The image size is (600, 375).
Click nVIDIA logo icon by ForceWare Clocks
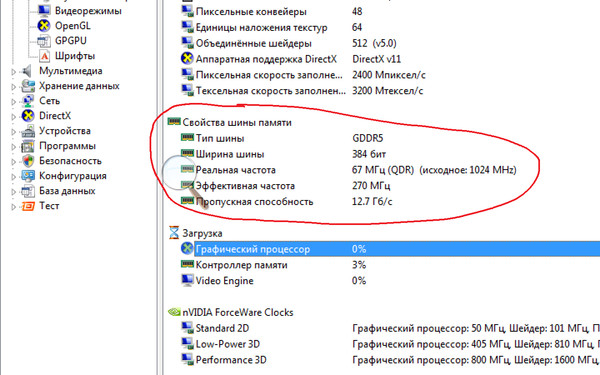coord(174,312)
